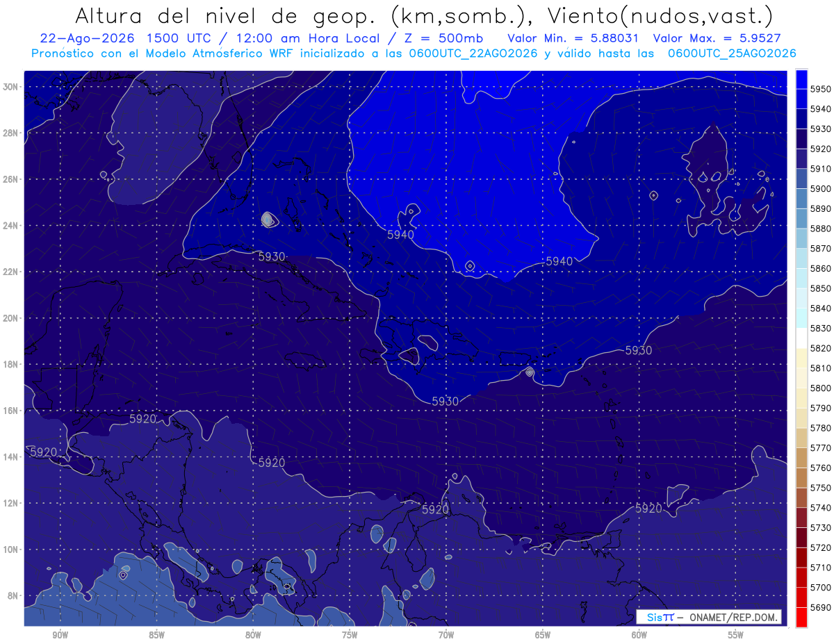Click the colorbar label '5690'

click(x=821, y=607)
